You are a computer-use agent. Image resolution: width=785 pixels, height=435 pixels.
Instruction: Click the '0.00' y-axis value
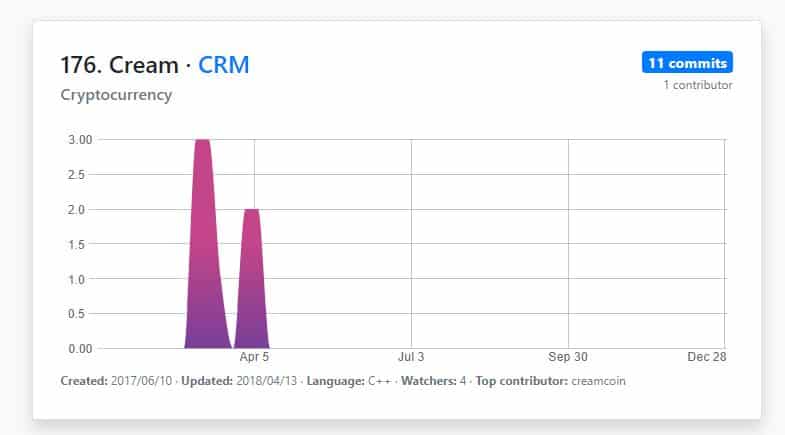point(80,348)
